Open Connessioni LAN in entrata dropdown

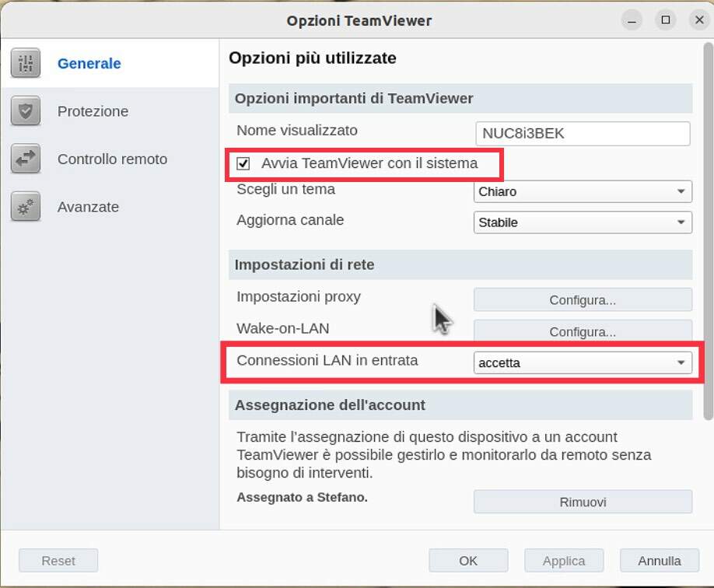coord(583,363)
